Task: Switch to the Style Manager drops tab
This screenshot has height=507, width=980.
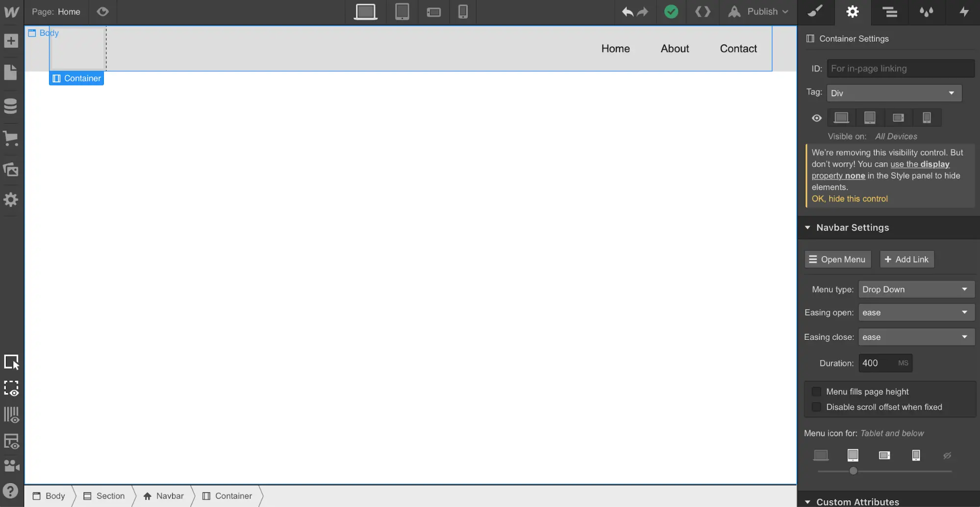Action: (x=926, y=12)
